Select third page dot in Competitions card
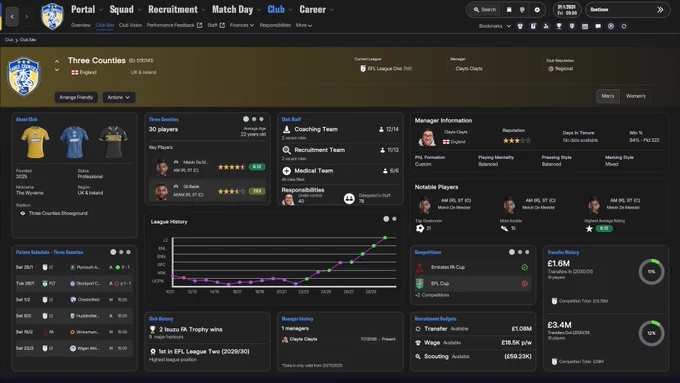 tap(527, 252)
